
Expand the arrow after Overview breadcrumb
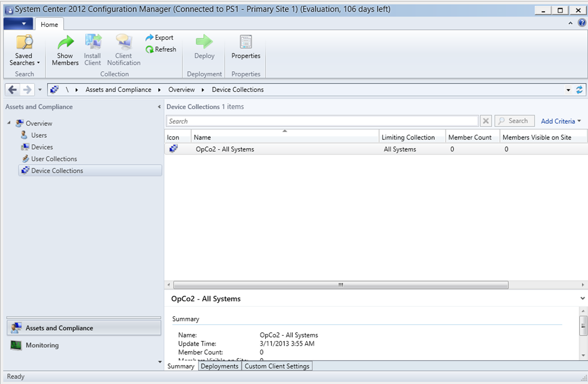click(203, 90)
